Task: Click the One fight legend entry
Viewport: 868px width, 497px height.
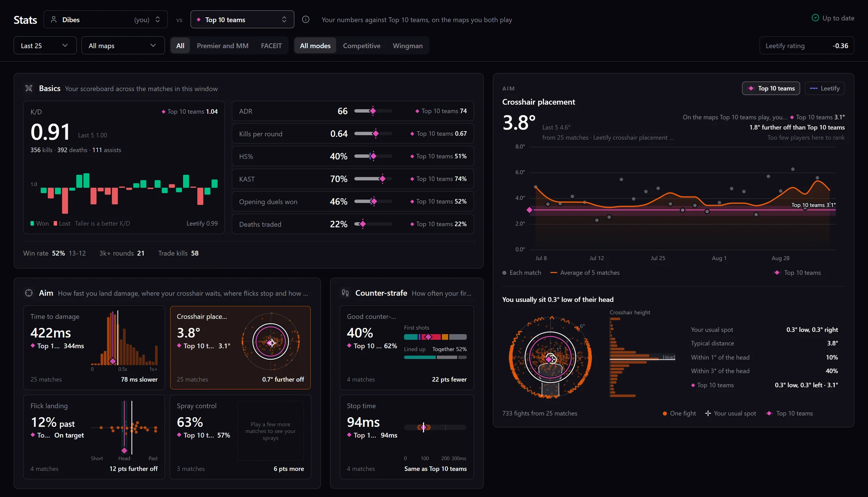Action: tap(679, 413)
